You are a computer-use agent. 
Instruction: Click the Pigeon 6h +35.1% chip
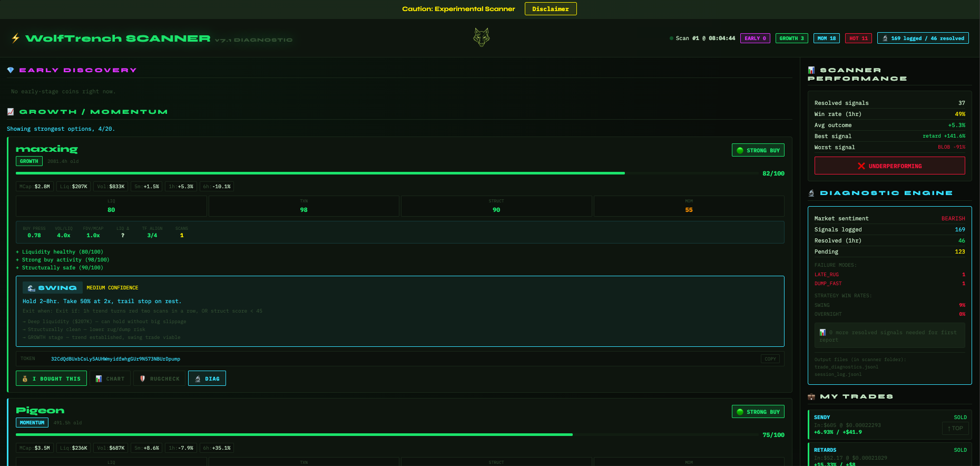coord(217,448)
